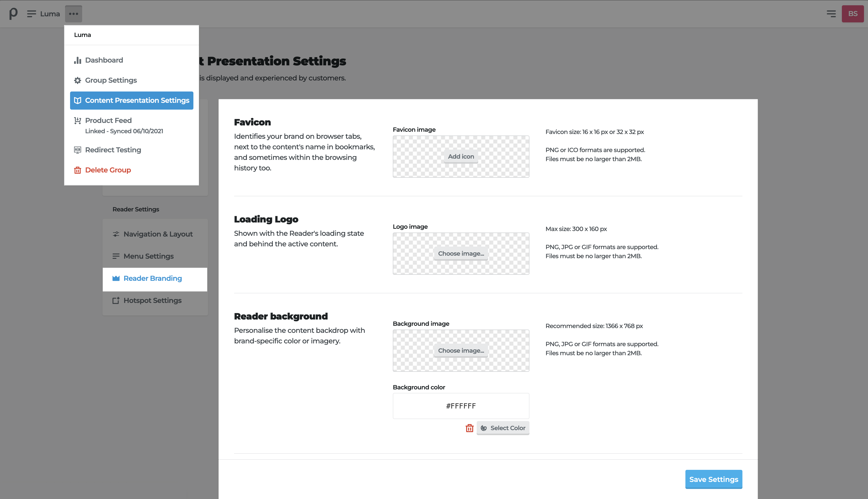Select Group Settings menu entry
The image size is (868, 499).
point(111,80)
